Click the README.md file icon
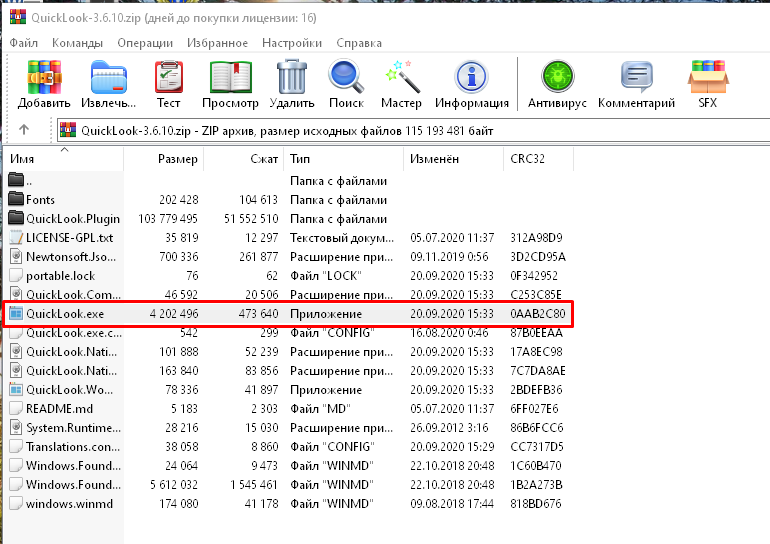 click(16, 408)
